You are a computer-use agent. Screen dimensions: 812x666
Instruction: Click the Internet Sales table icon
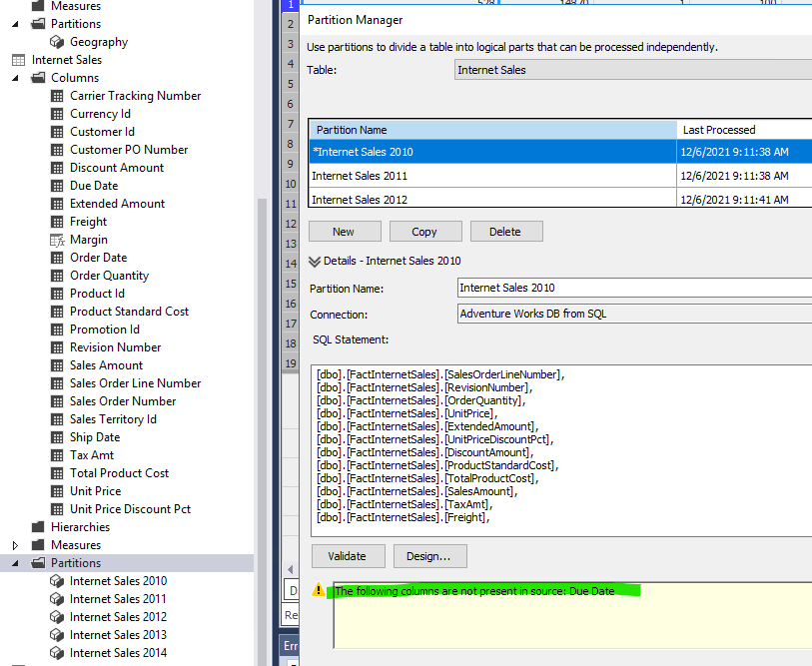click(16, 59)
